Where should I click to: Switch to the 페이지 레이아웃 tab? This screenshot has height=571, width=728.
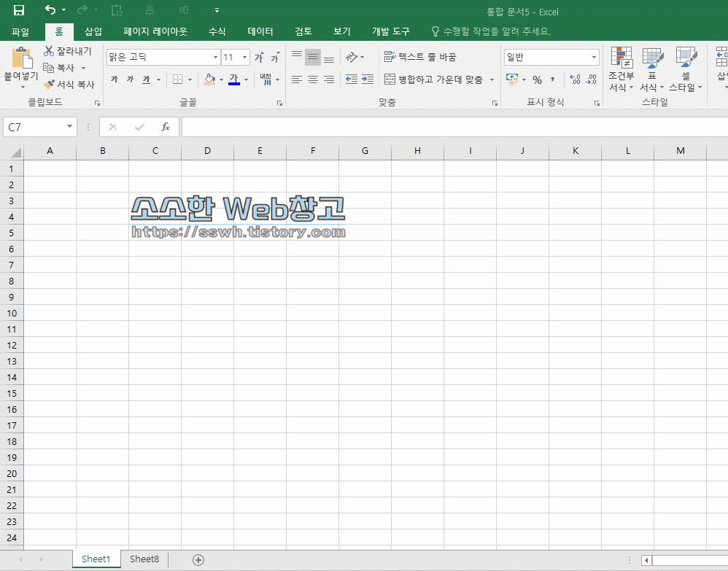(x=155, y=31)
